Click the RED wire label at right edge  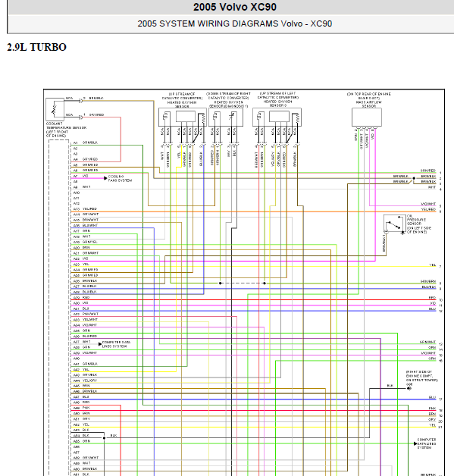pos(432,298)
